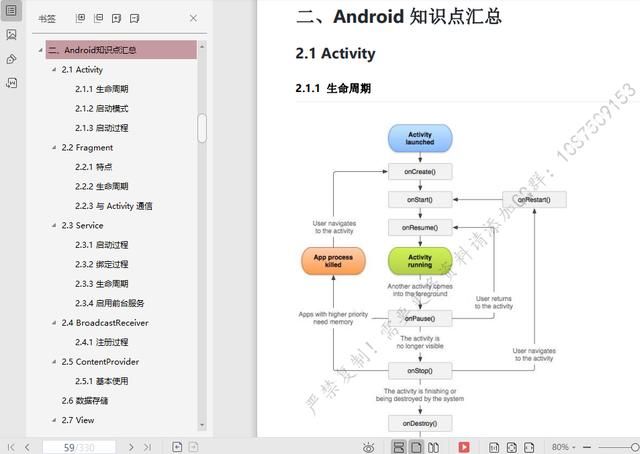Screen dimensions: 640x454
Task: Open bookmark 2.2.1 特点
Action: click(x=93, y=167)
